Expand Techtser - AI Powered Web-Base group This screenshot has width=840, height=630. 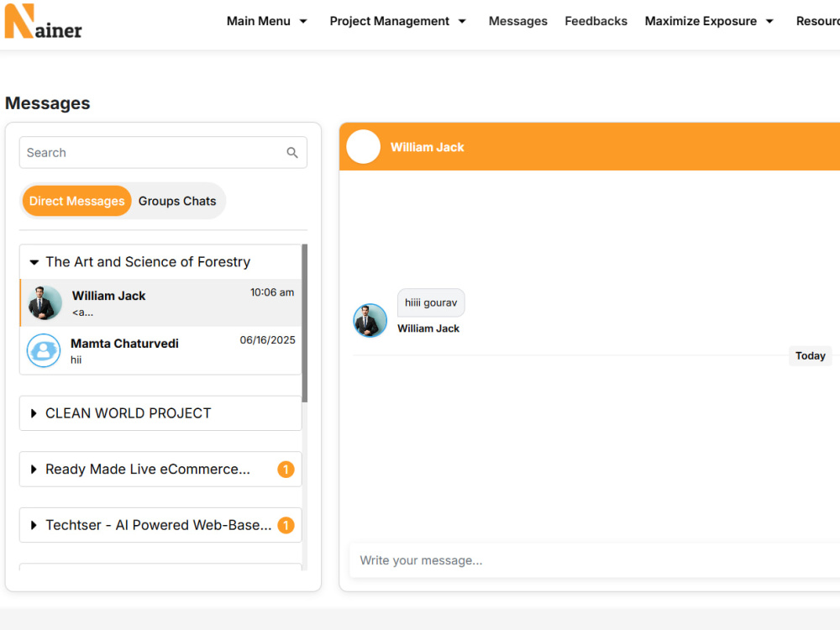(x=160, y=525)
